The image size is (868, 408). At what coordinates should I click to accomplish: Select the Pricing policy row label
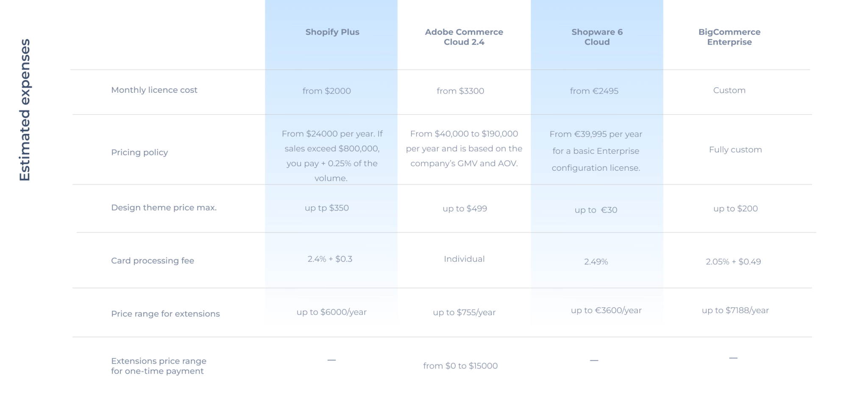pos(139,152)
